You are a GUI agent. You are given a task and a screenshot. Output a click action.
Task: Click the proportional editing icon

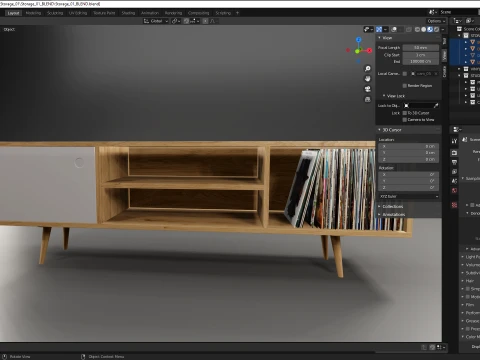click(205, 21)
